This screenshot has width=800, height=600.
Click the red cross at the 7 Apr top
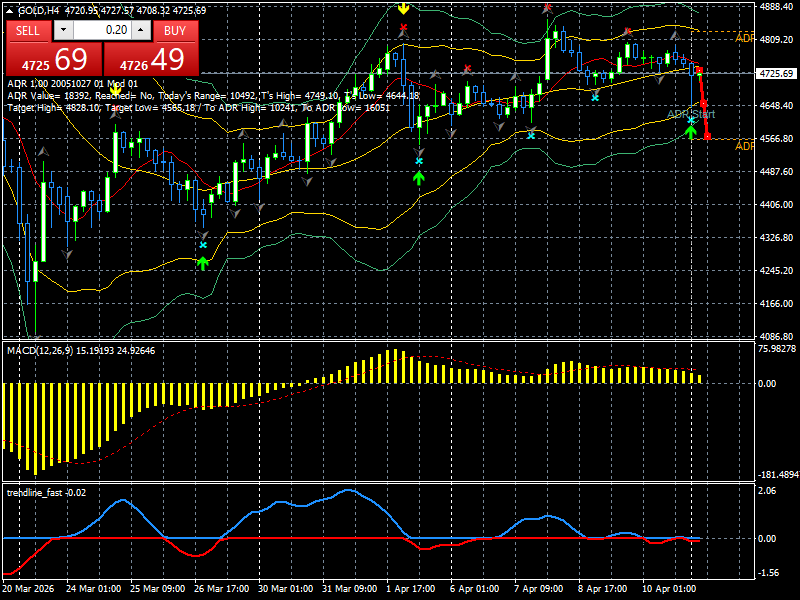547,7
